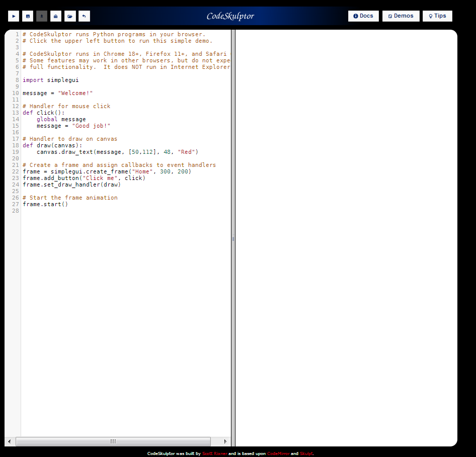The image size is (476, 457).
Task: Run the current program
Action: [13, 16]
